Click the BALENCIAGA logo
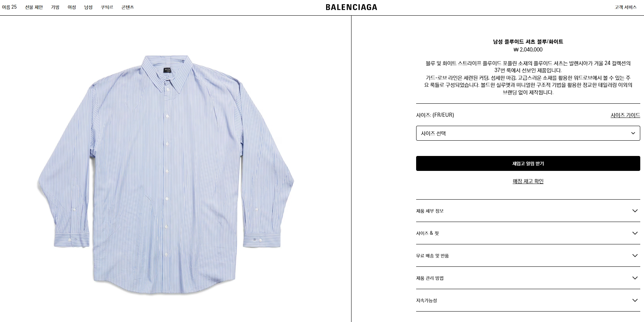This screenshot has height=322, width=644. coord(351,7)
